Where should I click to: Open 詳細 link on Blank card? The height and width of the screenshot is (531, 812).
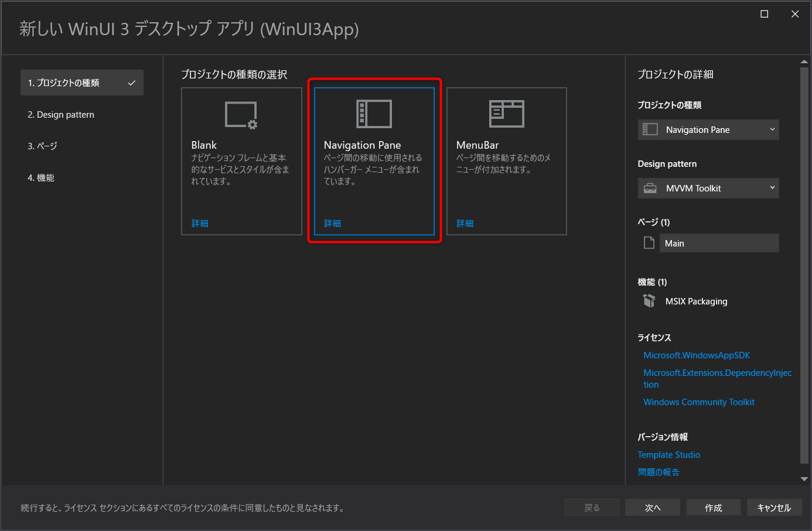click(200, 223)
